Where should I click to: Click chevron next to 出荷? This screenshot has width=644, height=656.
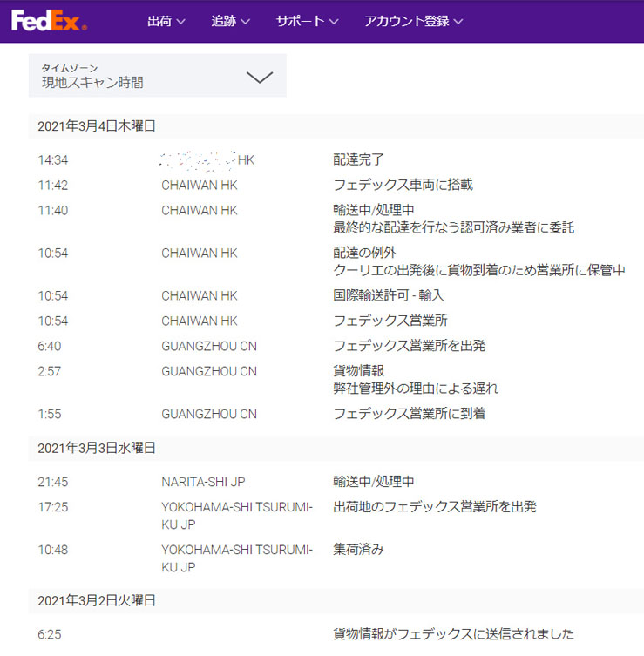click(181, 22)
